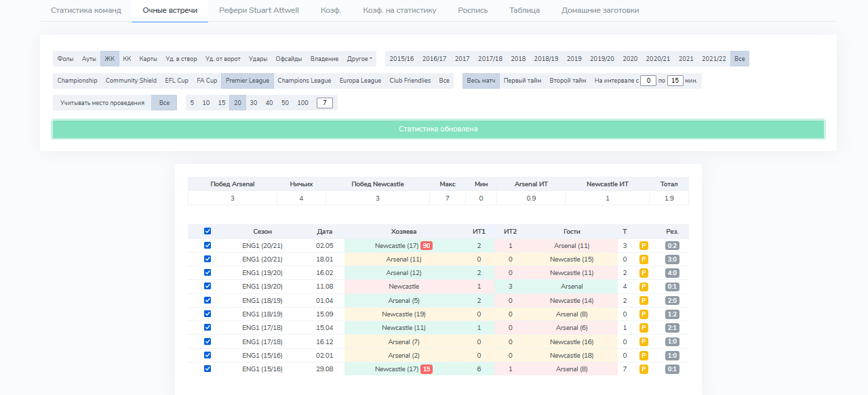Click the yellow P badge in the 16.12 row
This screenshot has width=868, height=395.
pos(644,342)
